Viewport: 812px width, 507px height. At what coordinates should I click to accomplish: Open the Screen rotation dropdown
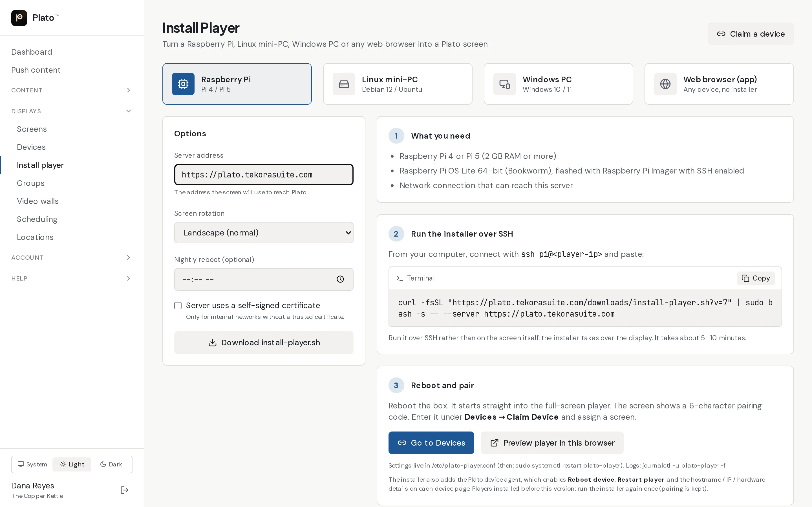click(264, 233)
